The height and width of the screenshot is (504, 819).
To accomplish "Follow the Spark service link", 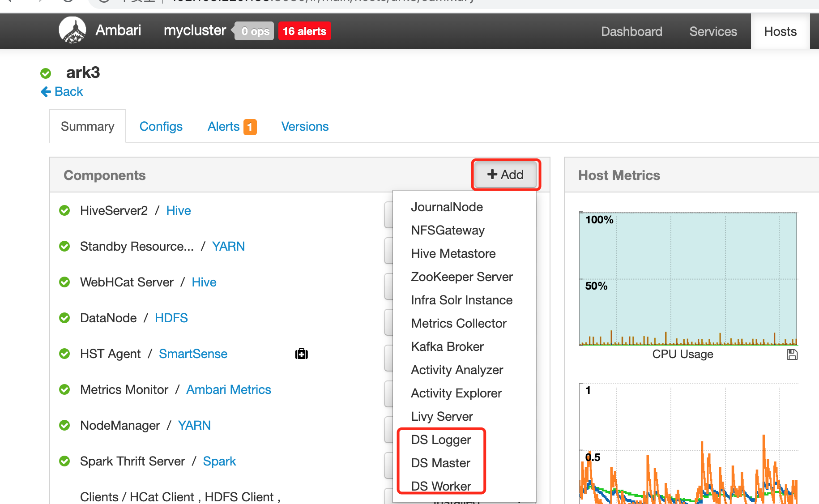I will pyautogui.click(x=219, y=461).
